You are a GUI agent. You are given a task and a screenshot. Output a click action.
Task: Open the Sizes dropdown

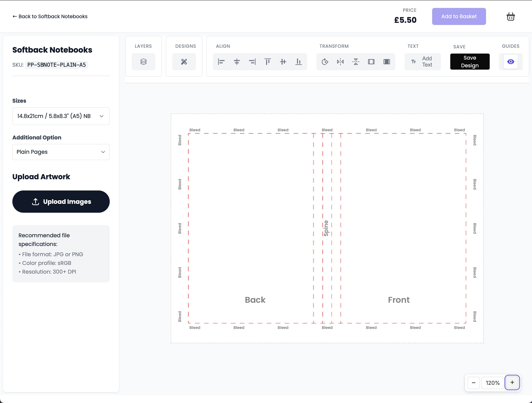coord(61,116)
